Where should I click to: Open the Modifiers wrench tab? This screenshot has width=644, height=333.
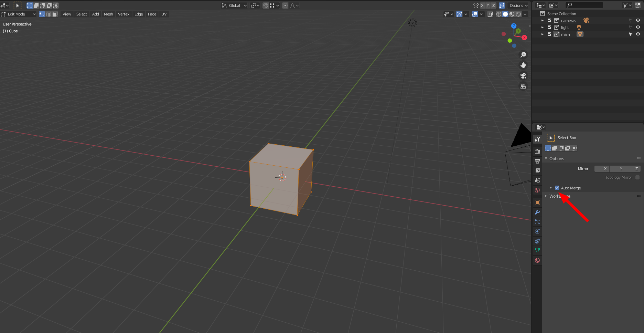point(537,212)
